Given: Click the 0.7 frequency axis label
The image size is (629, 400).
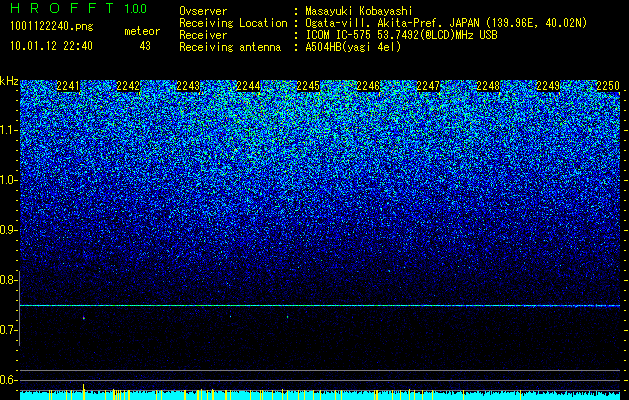Looking at the screenshot, I should (8, 330).
